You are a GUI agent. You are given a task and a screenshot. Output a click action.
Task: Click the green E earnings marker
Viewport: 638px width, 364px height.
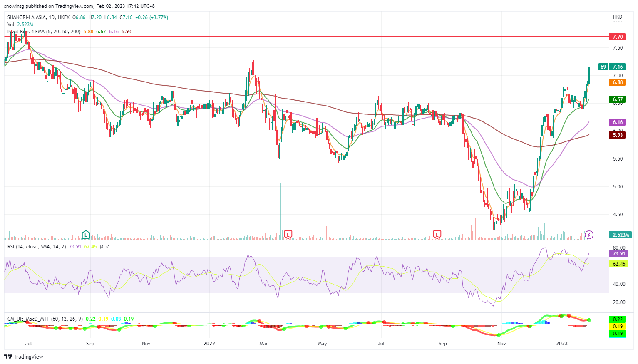point(86,235)
